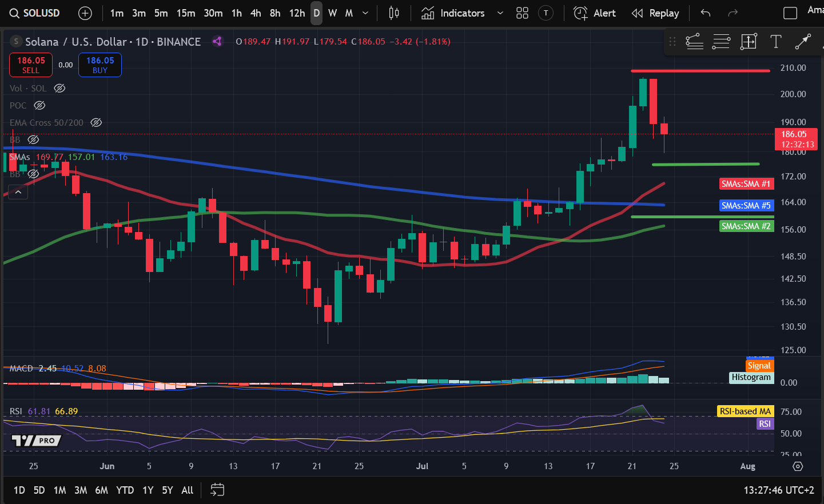Set date range to All
The image size is (824, 504).
pyautogui.click(x=188, y=490)
